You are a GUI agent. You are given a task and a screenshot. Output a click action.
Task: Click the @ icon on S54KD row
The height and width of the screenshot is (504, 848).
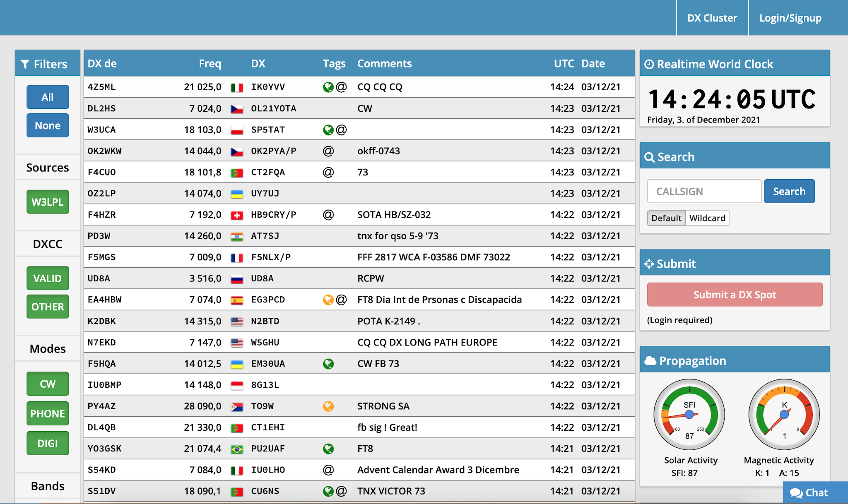328,470
